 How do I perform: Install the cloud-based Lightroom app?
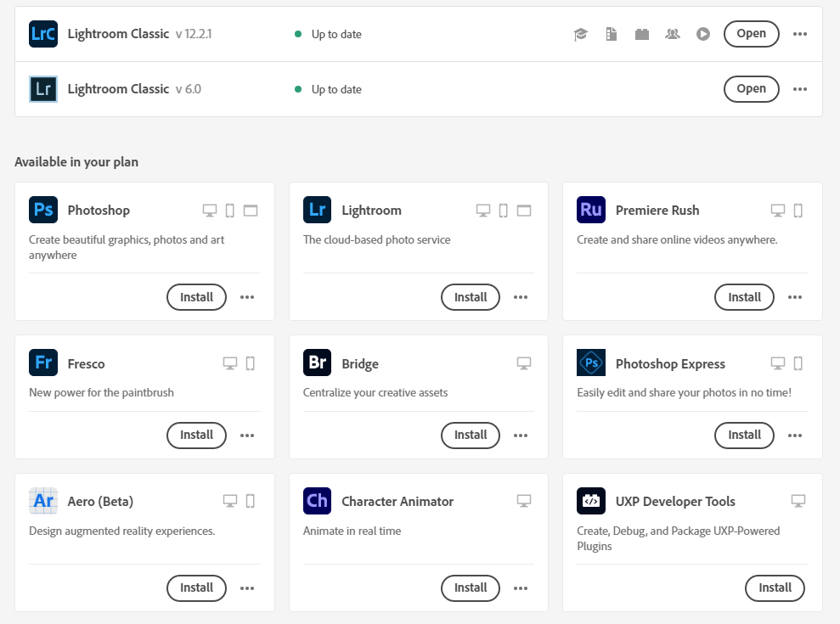click(471, 297)
